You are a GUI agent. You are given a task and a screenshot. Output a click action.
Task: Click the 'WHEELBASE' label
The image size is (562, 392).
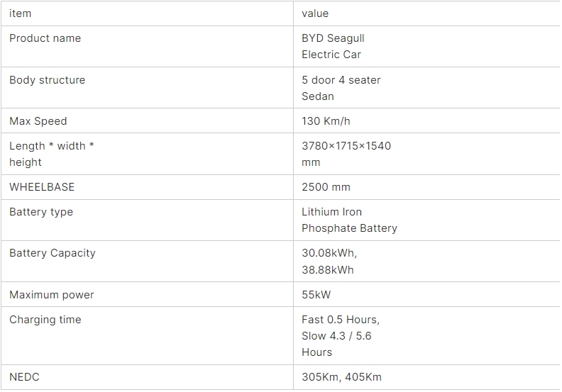pos(42,187)
